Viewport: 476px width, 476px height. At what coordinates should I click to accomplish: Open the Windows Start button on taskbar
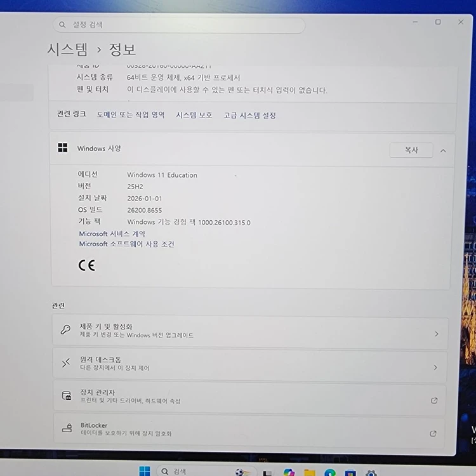(x=145, y=471)
